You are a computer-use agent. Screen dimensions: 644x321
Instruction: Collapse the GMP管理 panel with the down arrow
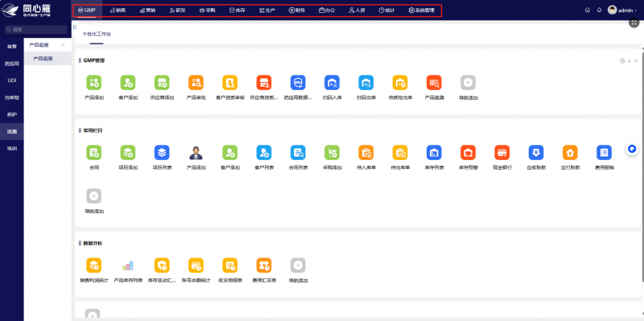pyautogui.click(x=630, y=61)
